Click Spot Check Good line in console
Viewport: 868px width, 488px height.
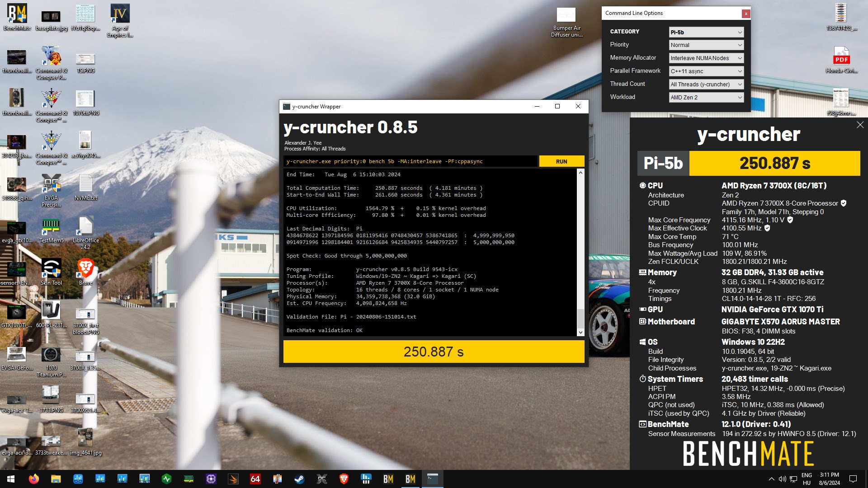(x=347, y=256)
